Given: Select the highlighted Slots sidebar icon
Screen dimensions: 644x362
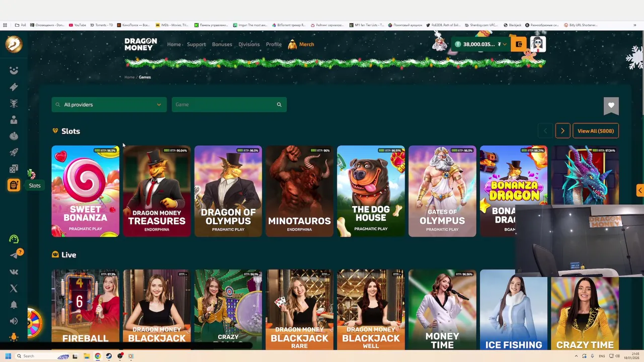Looking at the screenshot, I should point(14,185).
